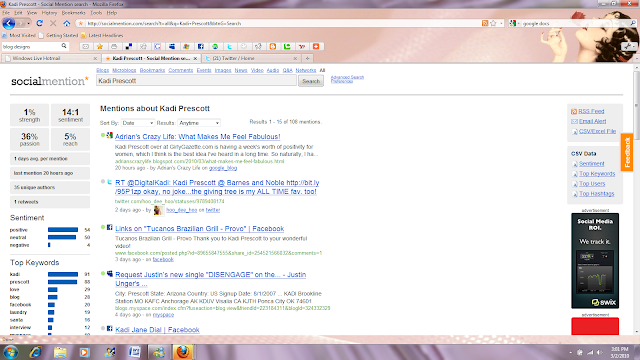Open Most Visited bookmarks folder
Screen dimensions: 640x360
coord(19,36)
